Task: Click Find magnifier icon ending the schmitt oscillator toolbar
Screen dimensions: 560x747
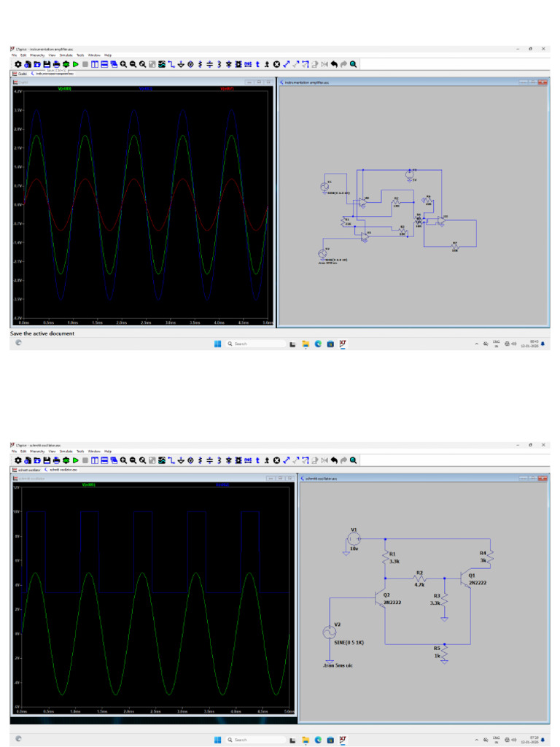Action: pyautogui.click(x=354, y=460)
